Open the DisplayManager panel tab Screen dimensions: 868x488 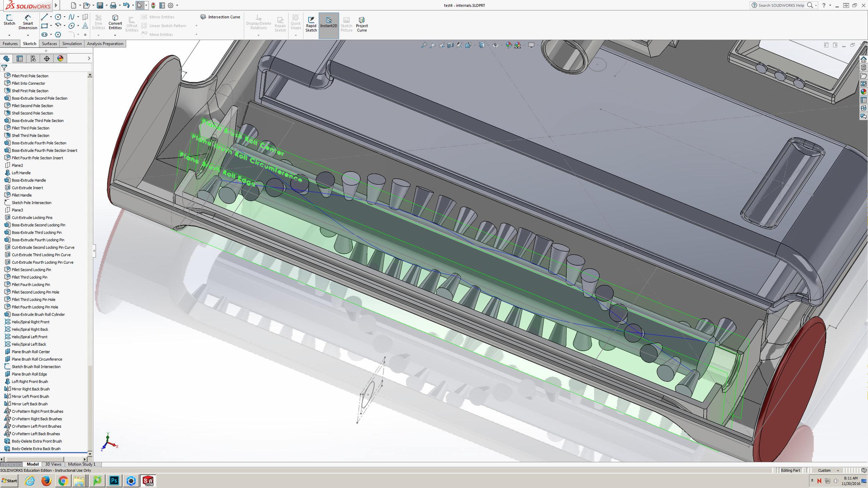pyautogui.click(x=60, y=59)
